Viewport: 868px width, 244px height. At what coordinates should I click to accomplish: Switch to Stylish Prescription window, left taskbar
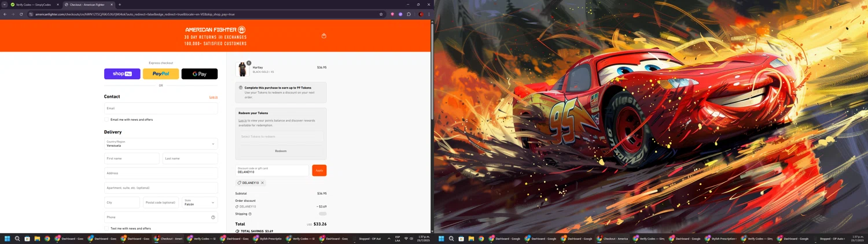pyautogui.click(x=267, y=239)
